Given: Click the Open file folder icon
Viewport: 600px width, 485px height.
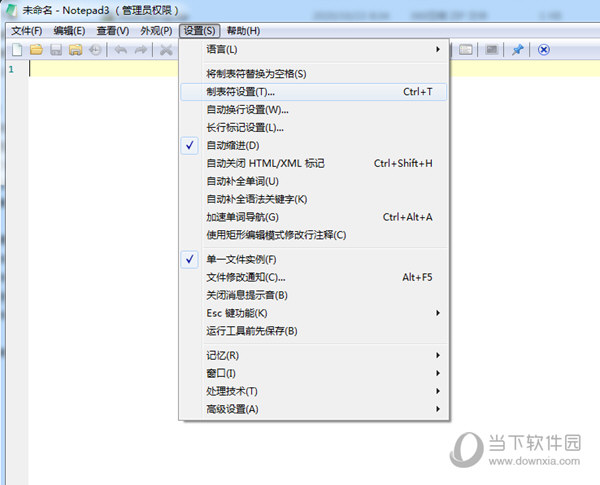Looking at the screenshot, I should (x=36, y=50).
